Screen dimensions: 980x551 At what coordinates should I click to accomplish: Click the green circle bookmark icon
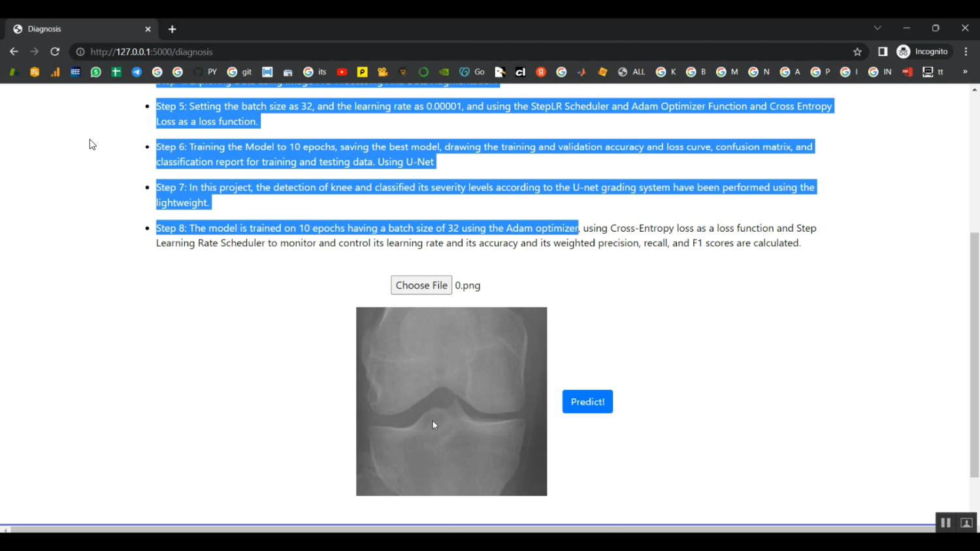(423, 72)
